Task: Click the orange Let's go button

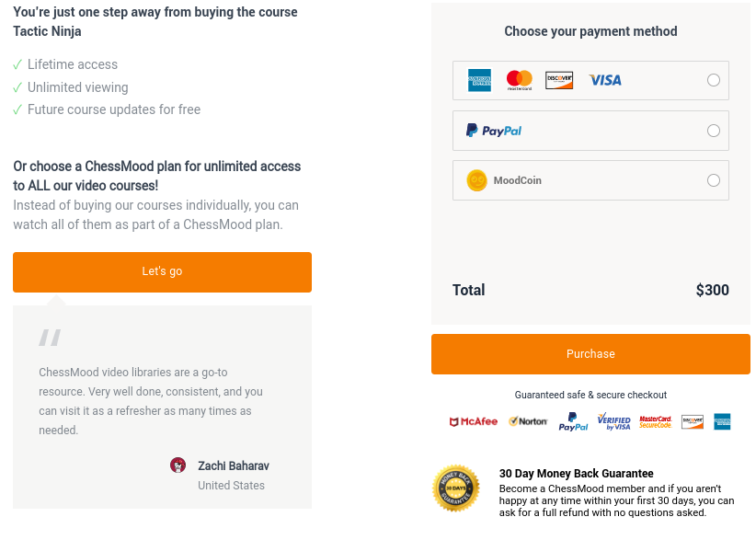Action: tap(162, 272)
